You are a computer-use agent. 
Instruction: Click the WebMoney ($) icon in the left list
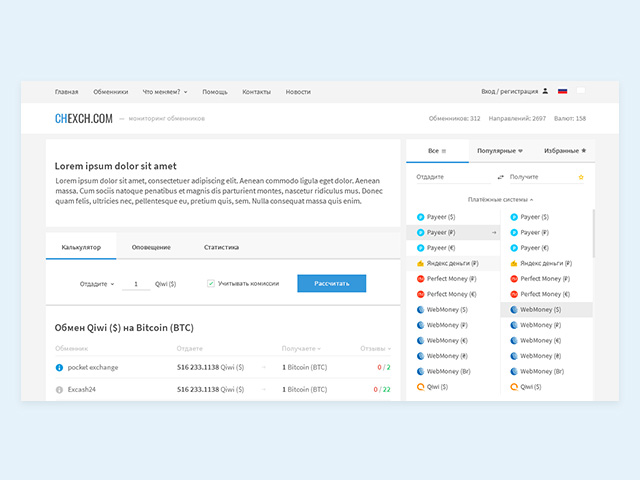coord(420,310)
